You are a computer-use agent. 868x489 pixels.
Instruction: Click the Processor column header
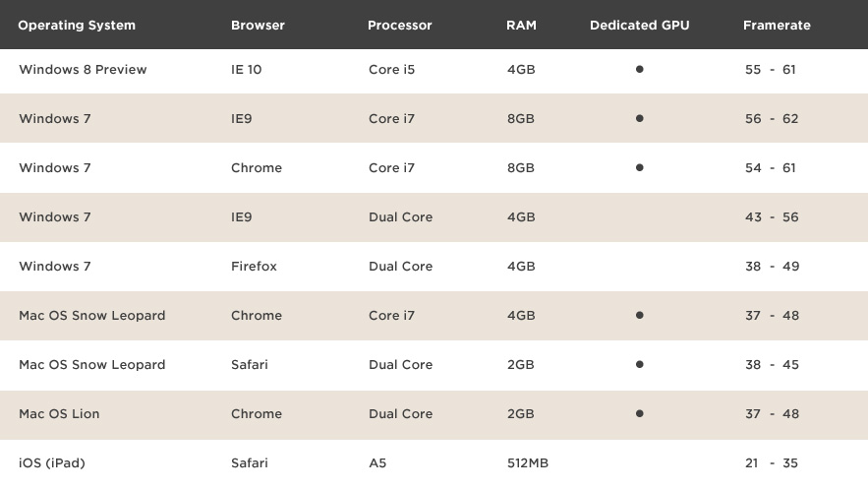(399, 26)
